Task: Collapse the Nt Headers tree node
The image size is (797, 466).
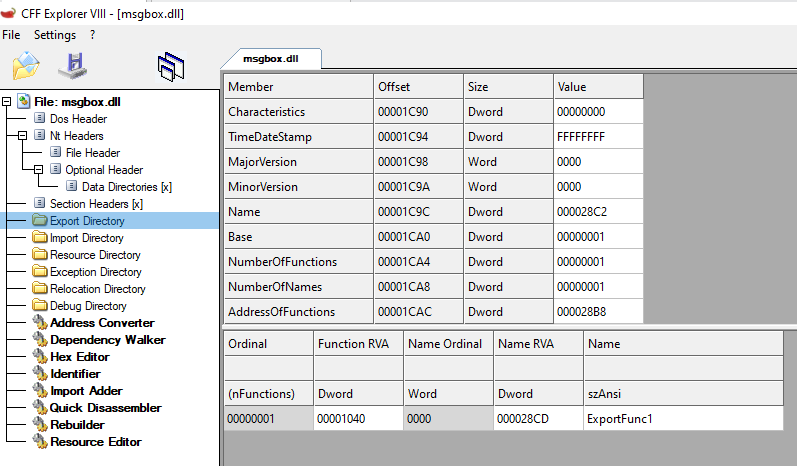Action: (22, 136)
